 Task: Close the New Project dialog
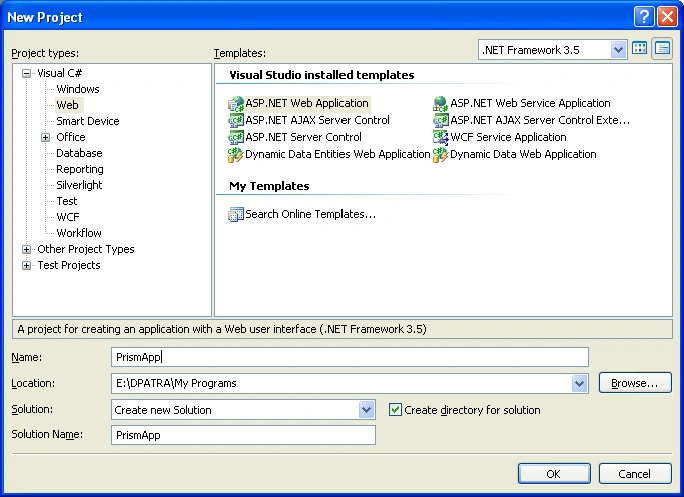[x=667, y=17]
